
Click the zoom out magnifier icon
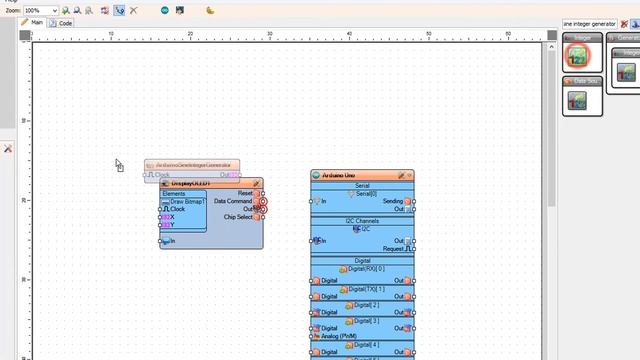click(x=77, y=11)
